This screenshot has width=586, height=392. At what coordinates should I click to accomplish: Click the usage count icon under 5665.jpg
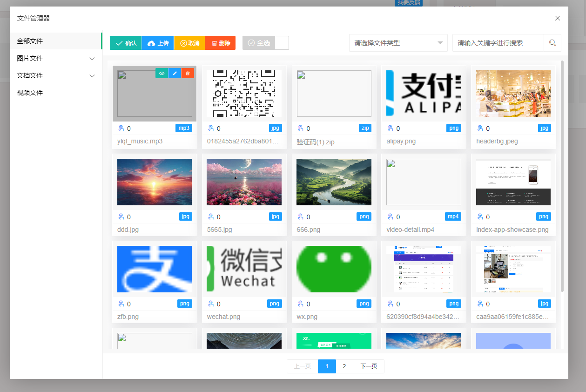[x=211, y=217]
